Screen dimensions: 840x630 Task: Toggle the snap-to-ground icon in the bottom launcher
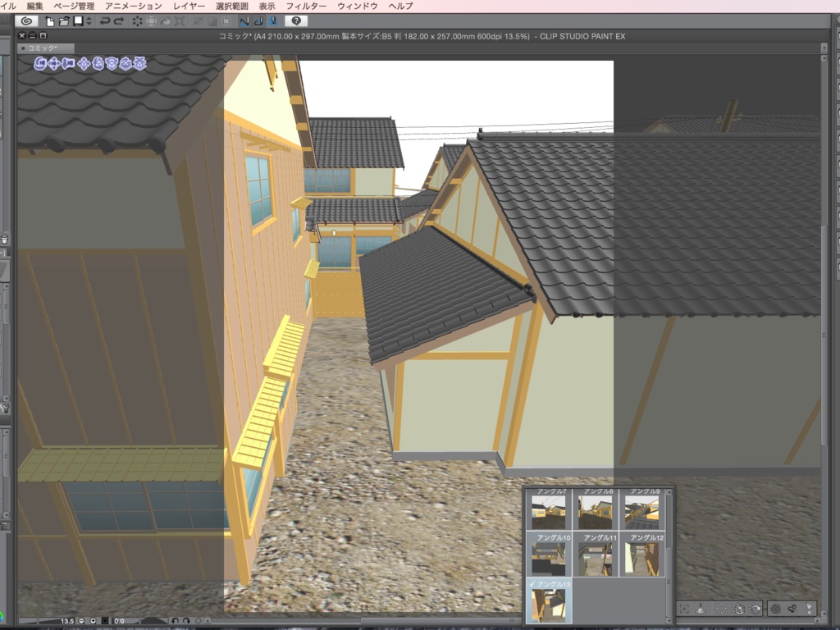(x=701, y=609)
